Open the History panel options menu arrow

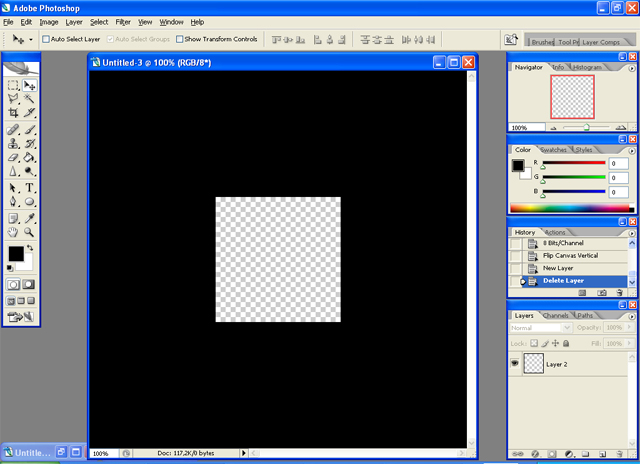pos(632,233)
